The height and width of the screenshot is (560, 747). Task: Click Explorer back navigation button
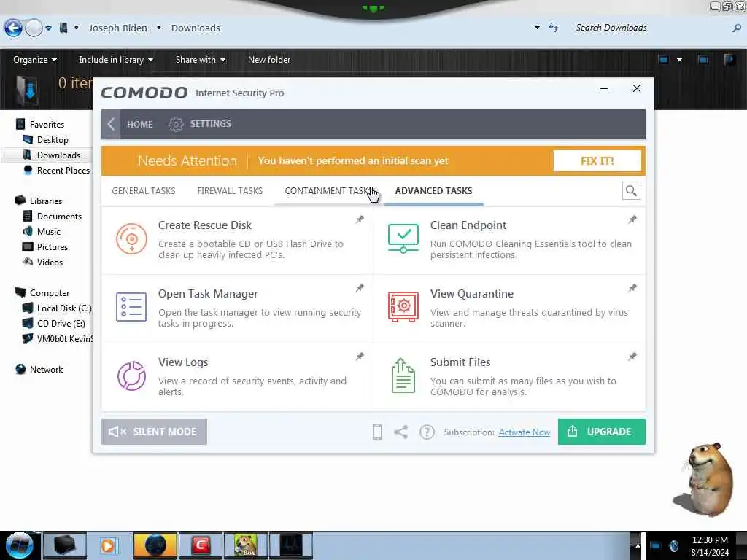pos(13,28)
